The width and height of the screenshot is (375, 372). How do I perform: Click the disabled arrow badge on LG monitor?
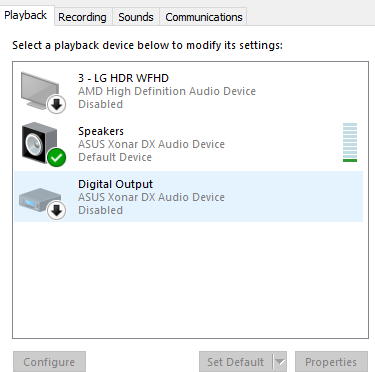pos(56,105)
